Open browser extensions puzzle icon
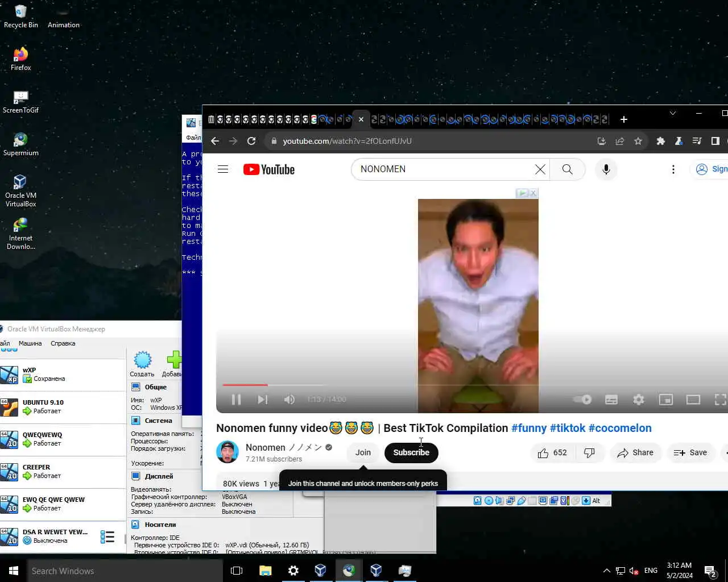The image size is (728, 582). (660, 141)
